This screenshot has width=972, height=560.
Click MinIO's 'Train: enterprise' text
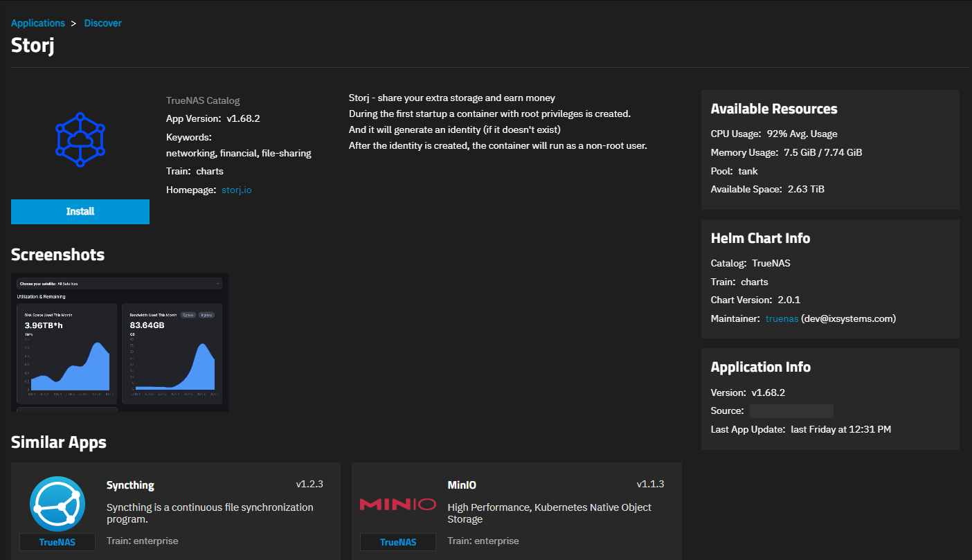483,541
